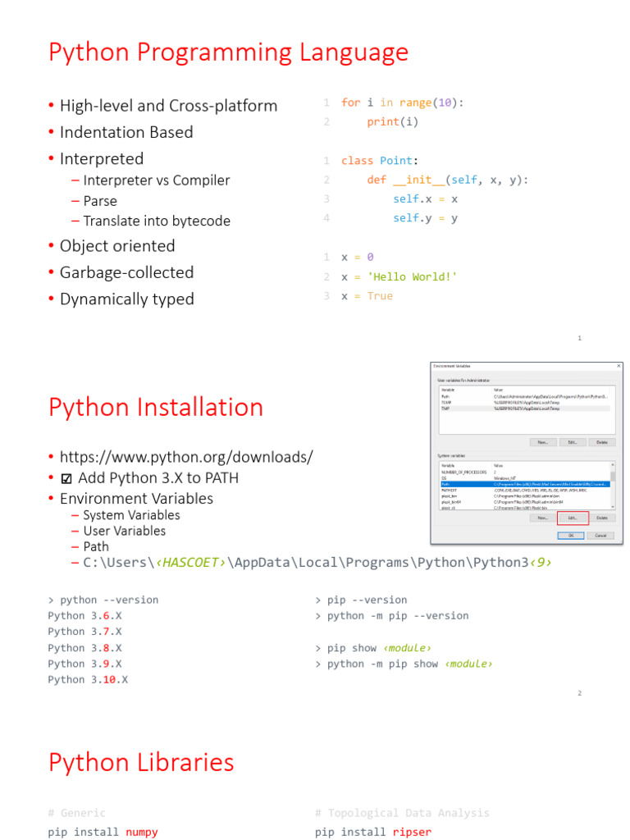The width and height of the screenshot is (630, 840).
Task: Click the Environment Variables bullet
Action: 137,499
